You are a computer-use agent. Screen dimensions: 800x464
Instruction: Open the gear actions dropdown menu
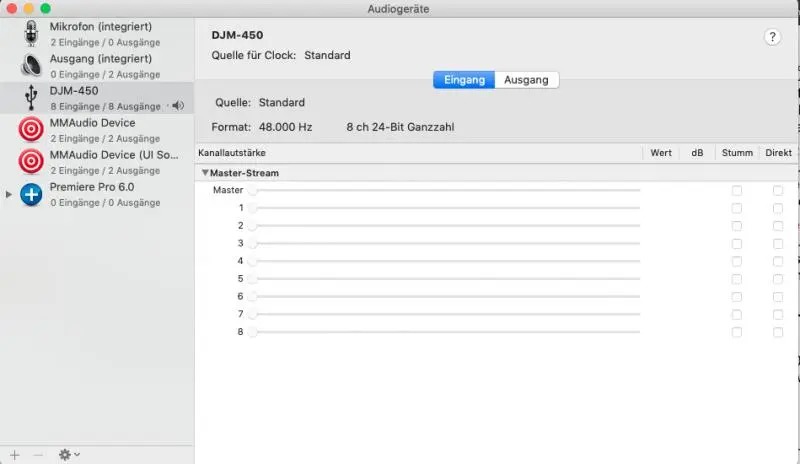(69, 454)
